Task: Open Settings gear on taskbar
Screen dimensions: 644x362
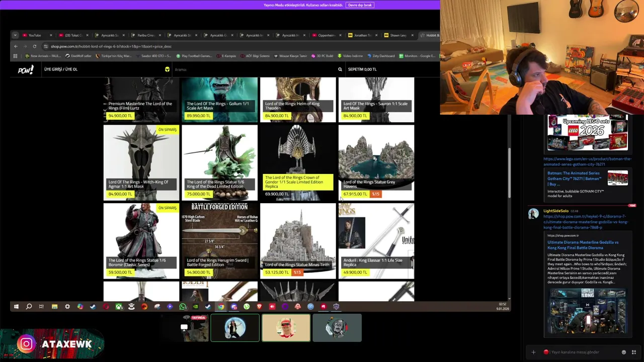Action: tap(67, 307)
